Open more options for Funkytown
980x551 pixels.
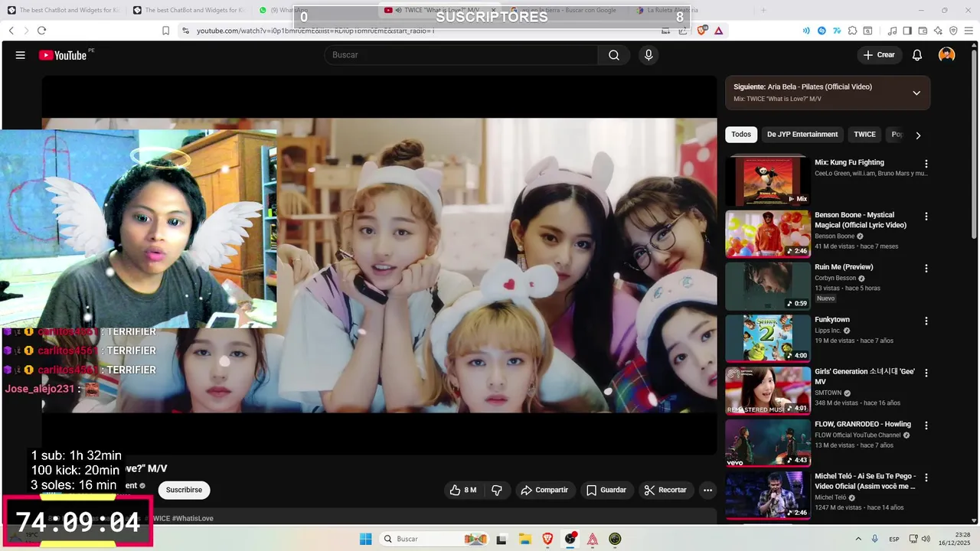pyautogui.click(x=926, y=321)
